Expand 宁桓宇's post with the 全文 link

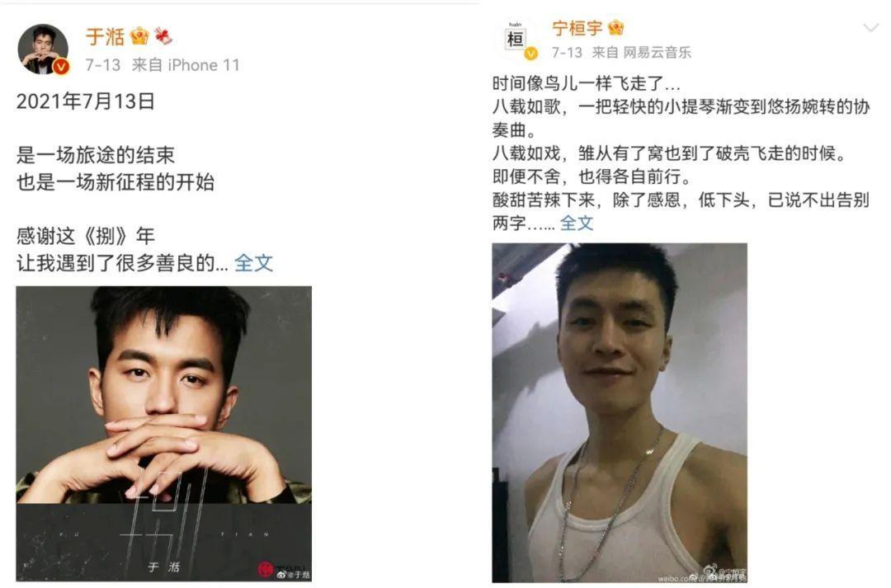point(577,223)
